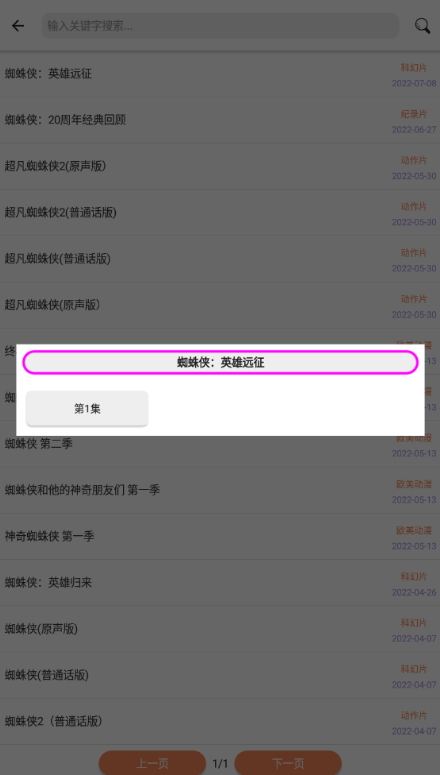Focus the keyword search input field
The image size is (440, 775).
point(220,26)
